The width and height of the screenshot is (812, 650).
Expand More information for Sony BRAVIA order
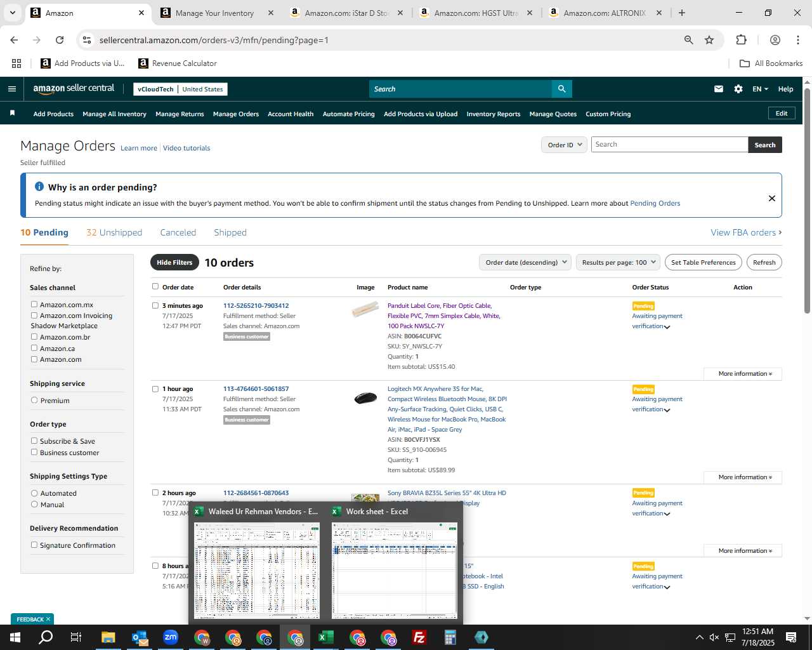click(x=743, y=551)
